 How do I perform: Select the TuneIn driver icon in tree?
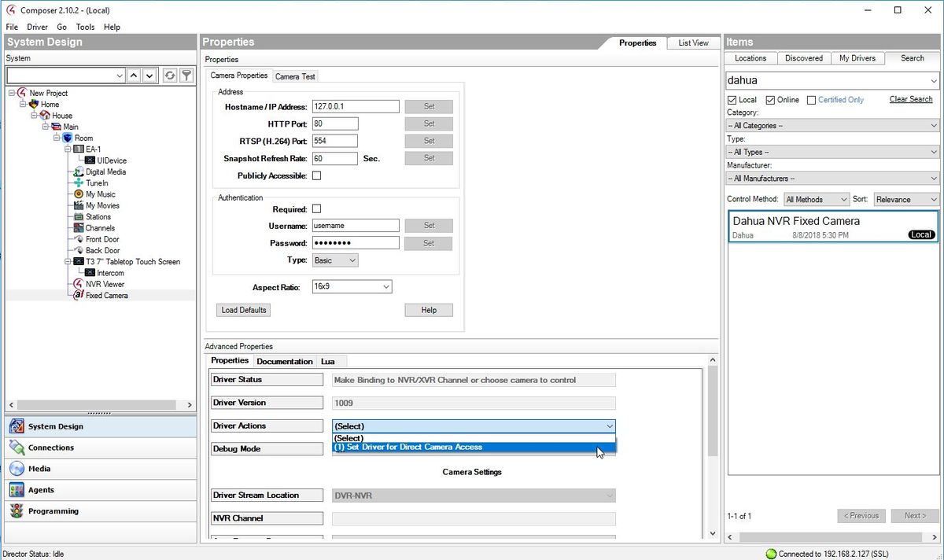point(79,183)
